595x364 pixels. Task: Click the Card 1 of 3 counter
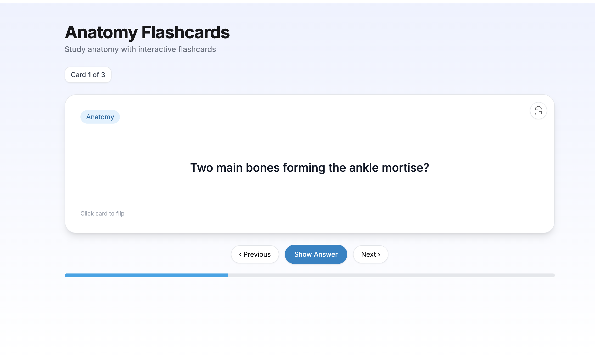pos(88,75)
